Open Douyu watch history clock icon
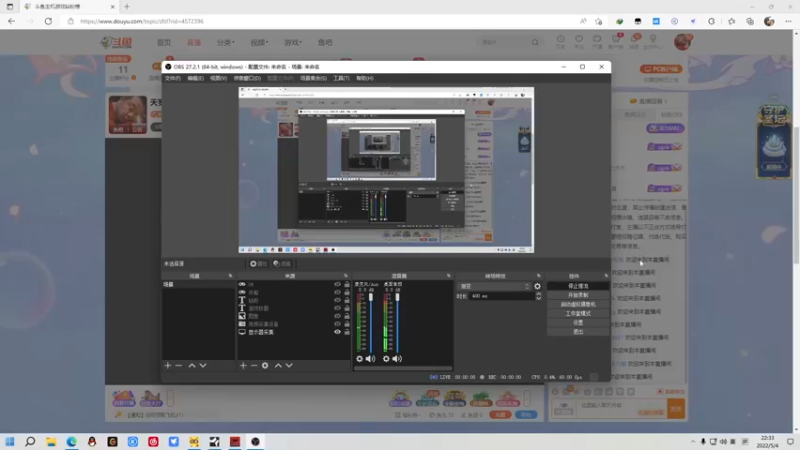 pos(560,41)
